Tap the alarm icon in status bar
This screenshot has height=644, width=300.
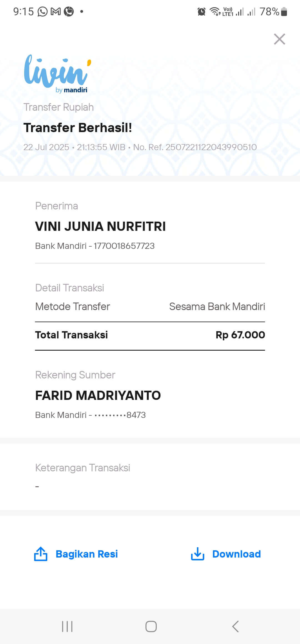(201, 12)
